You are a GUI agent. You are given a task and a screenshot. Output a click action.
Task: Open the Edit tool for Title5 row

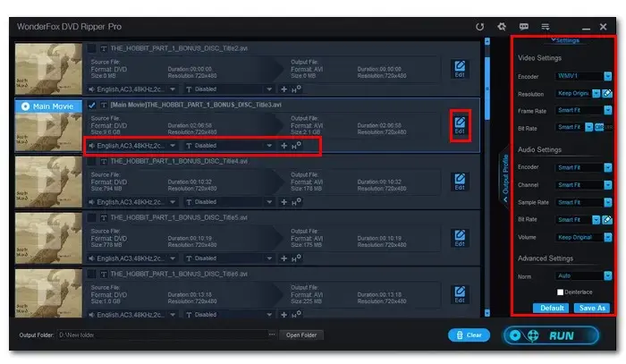point(460,238)
